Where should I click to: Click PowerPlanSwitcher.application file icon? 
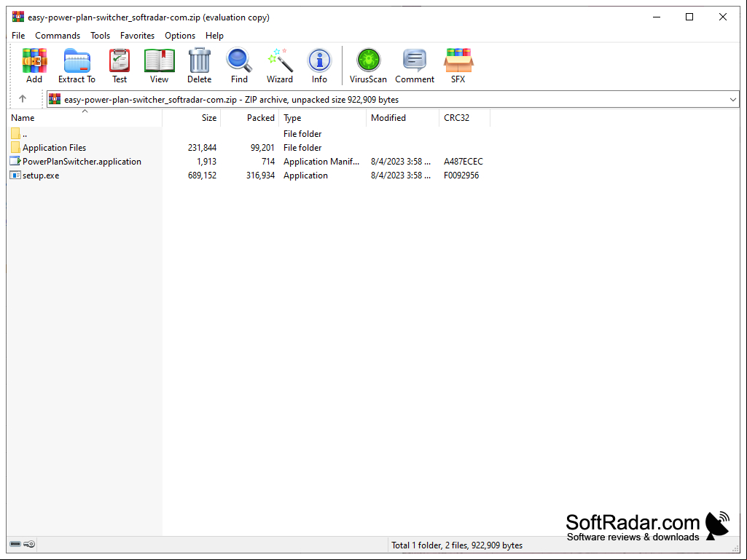point(15,161)
